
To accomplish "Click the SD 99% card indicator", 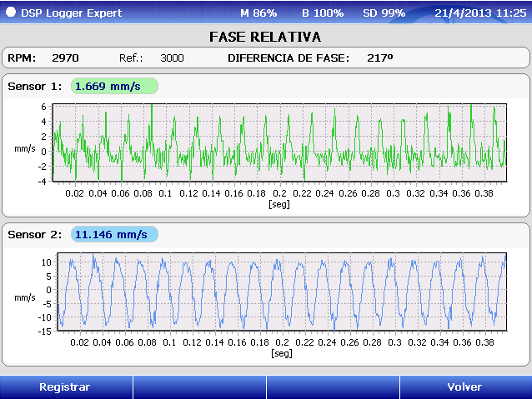I will [x=384, y=13].
